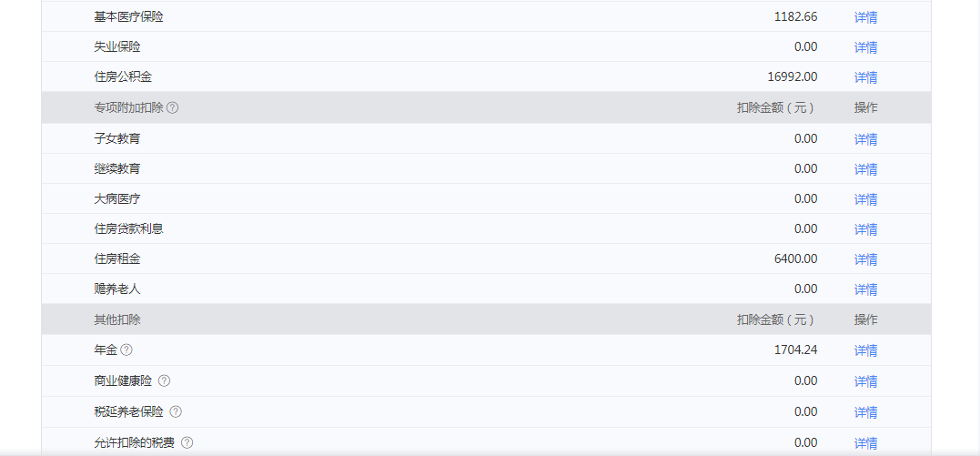Image resolution: width=980 pixels, height=456 pixels.
Task: View 详情 of 住房贷款利息
Action: coord(865,229)
